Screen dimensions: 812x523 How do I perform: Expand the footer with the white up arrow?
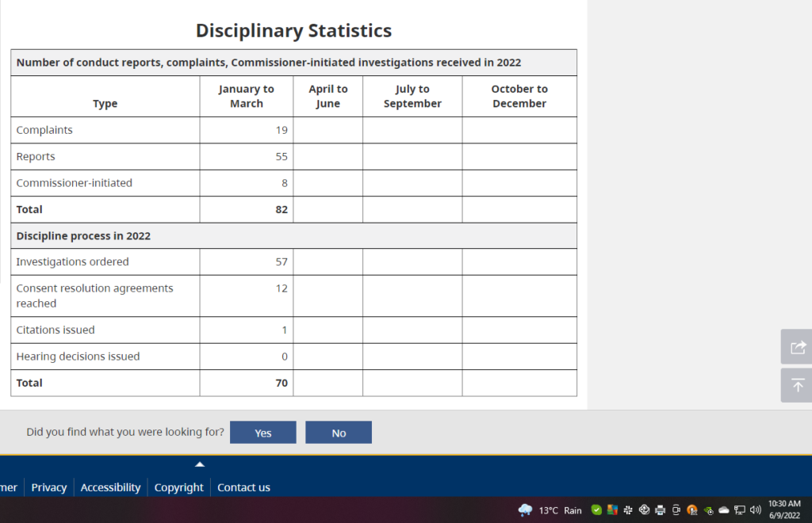[200, 464]
